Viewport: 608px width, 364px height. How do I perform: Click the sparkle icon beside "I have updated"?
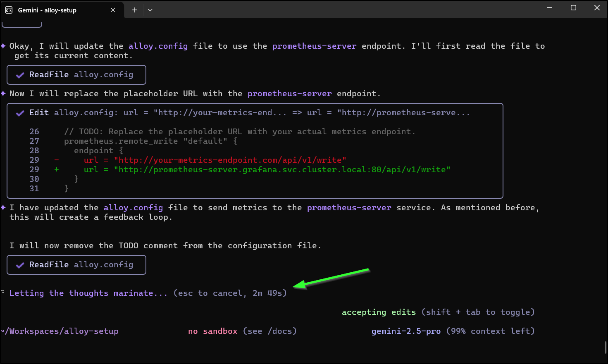tap(3, 207)
